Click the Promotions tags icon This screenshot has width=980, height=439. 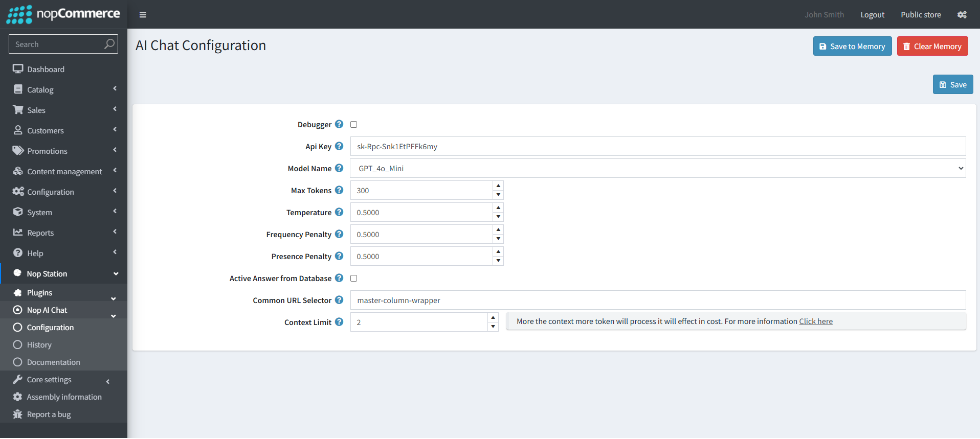pyautogui.click(x=18, y=151)
